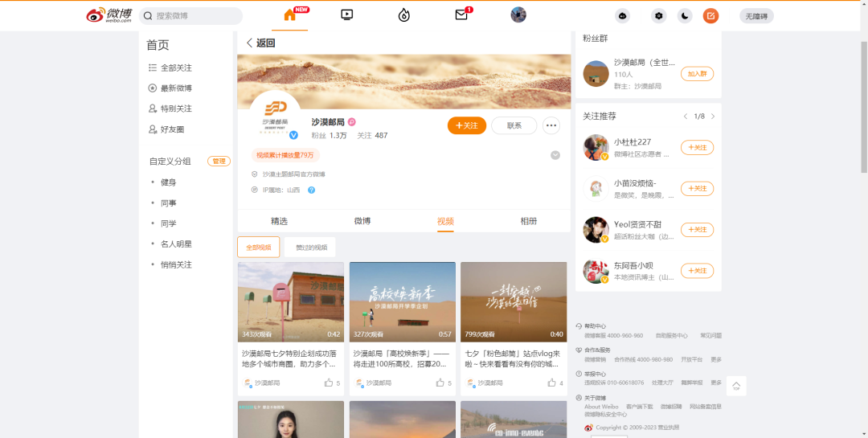Screen dimensions: 868x438
Task: Play the 七夕特别企划 video thumbnail
Action: click(x=291, y=302)
